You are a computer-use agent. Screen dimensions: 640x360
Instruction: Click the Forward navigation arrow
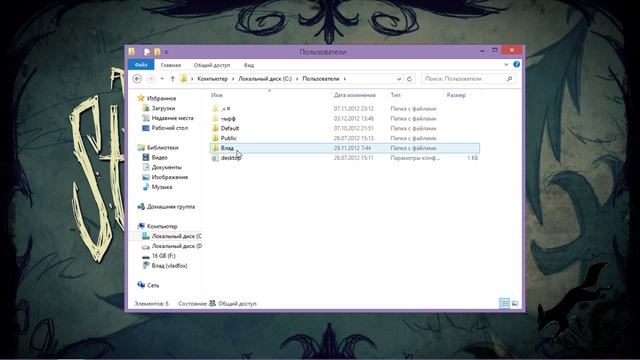[151, 79]
